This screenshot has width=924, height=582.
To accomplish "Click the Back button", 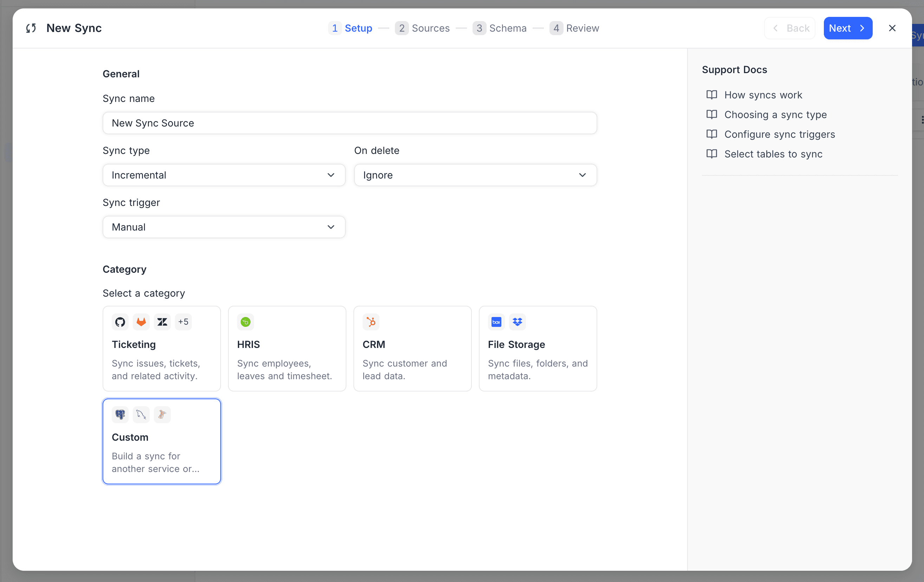I will click(790, 28).
